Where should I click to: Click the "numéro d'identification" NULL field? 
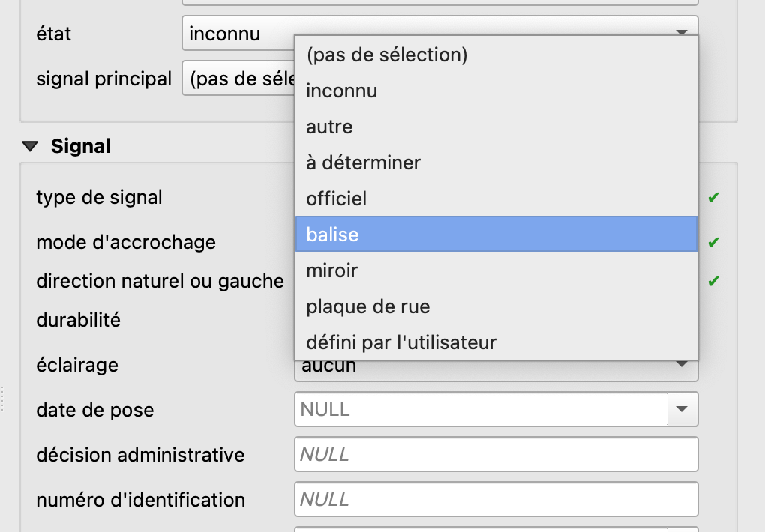tap(496, 499)
